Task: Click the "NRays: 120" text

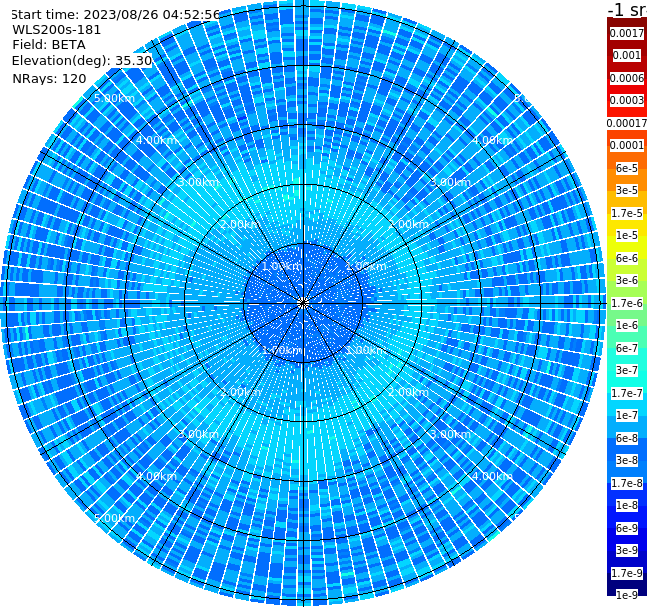Action: click(49, 78)
